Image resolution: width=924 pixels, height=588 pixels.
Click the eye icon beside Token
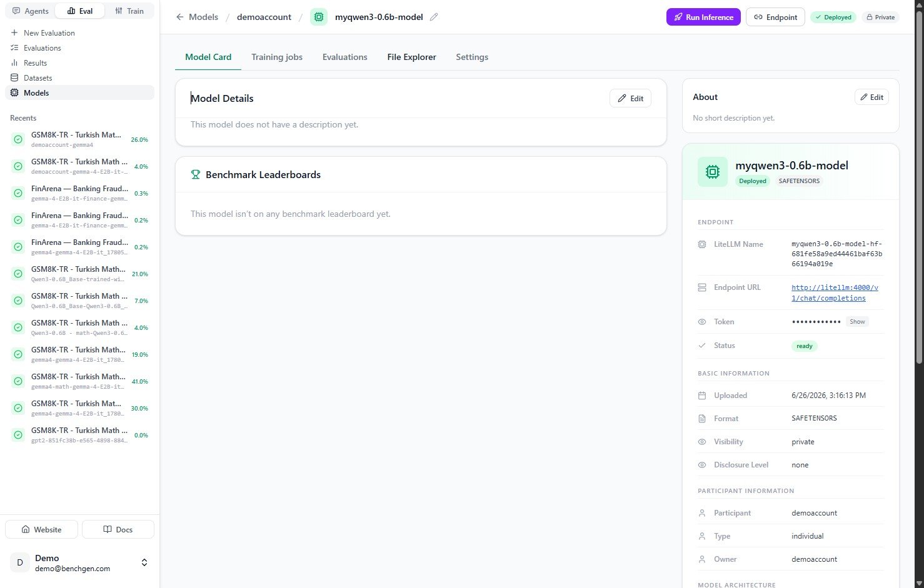coord(702,322)
